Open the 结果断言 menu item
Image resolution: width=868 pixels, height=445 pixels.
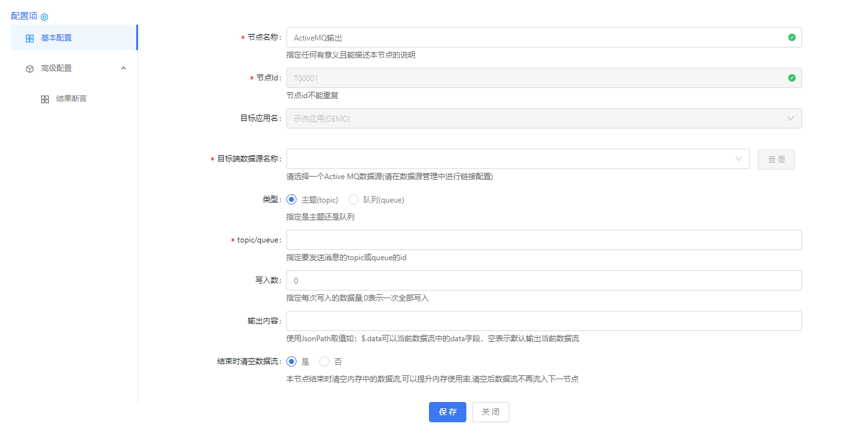click(71, 99)
